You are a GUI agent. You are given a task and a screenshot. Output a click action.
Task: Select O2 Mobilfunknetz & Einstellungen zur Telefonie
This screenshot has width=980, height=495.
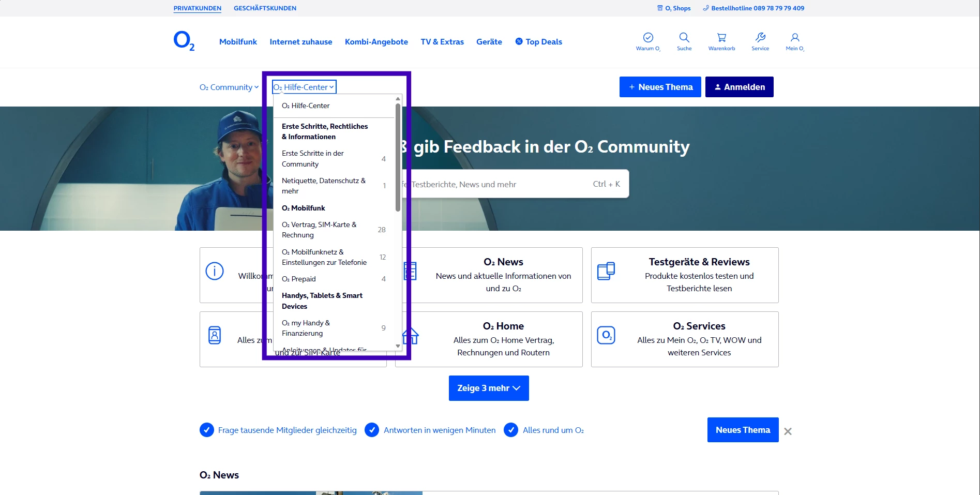coord(334,257)
